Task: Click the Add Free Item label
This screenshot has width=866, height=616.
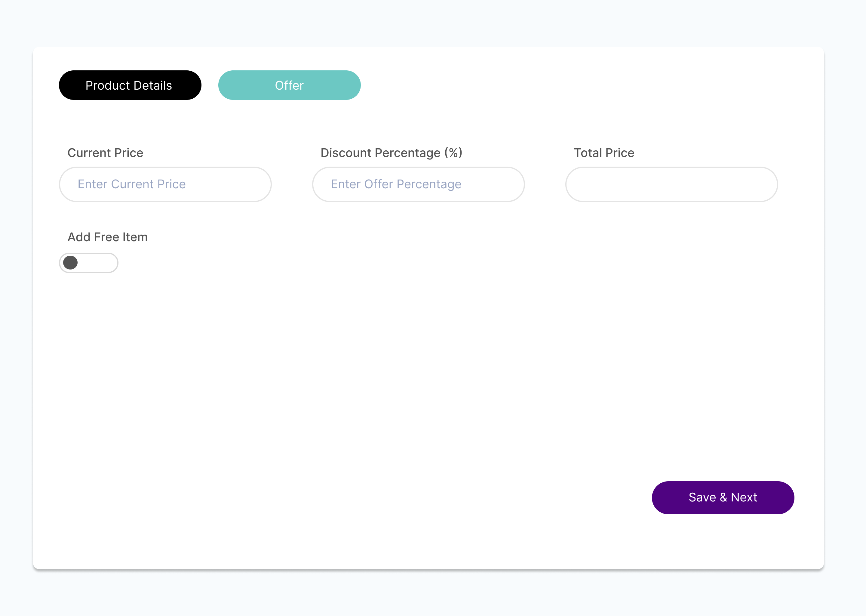Action: pos(107,237)
